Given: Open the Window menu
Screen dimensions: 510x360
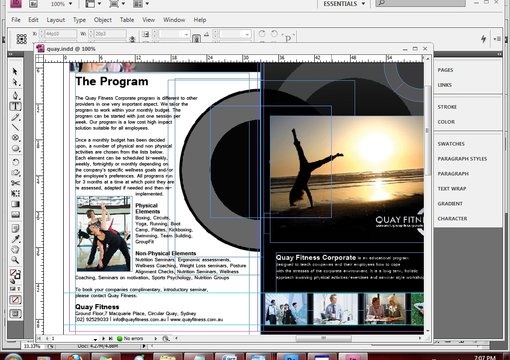Looking at the screenshot, I should tap(174, 20).
